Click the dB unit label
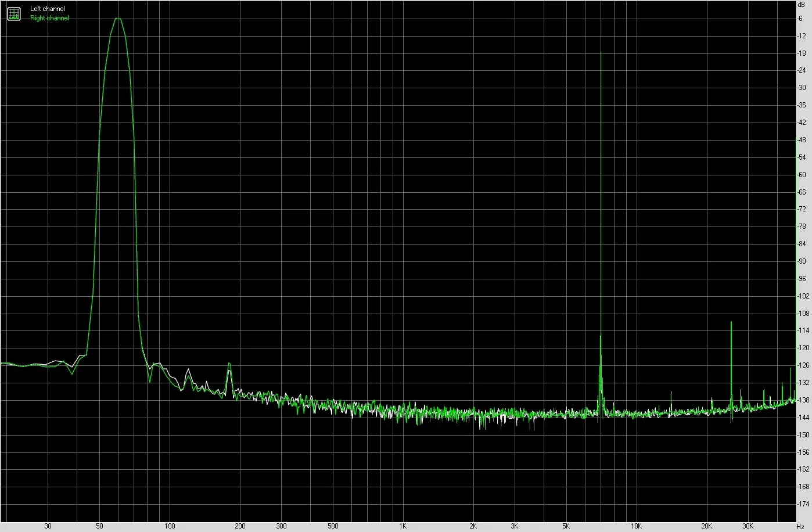 pos(801,4)
